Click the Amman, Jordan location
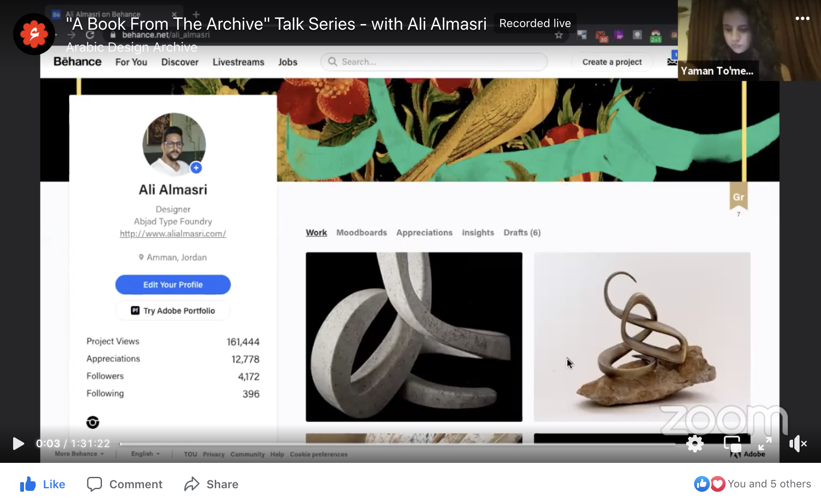 click(173, 257)
